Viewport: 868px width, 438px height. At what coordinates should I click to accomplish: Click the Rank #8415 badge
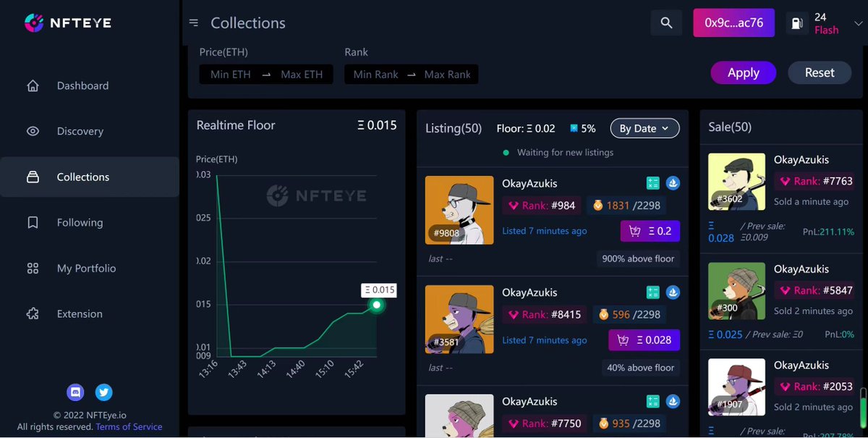click(545, 315)
